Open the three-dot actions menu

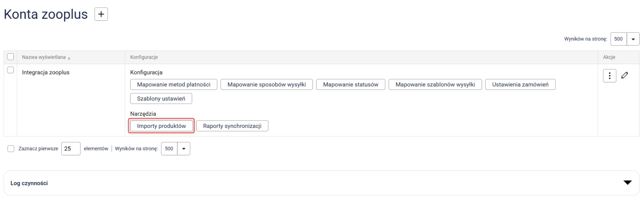click(609, 76)
